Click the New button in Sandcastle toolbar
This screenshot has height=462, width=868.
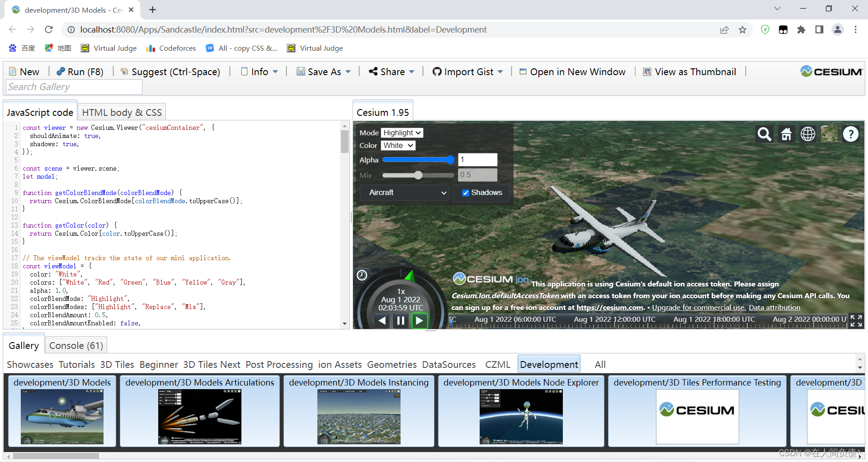pos(24,71)
